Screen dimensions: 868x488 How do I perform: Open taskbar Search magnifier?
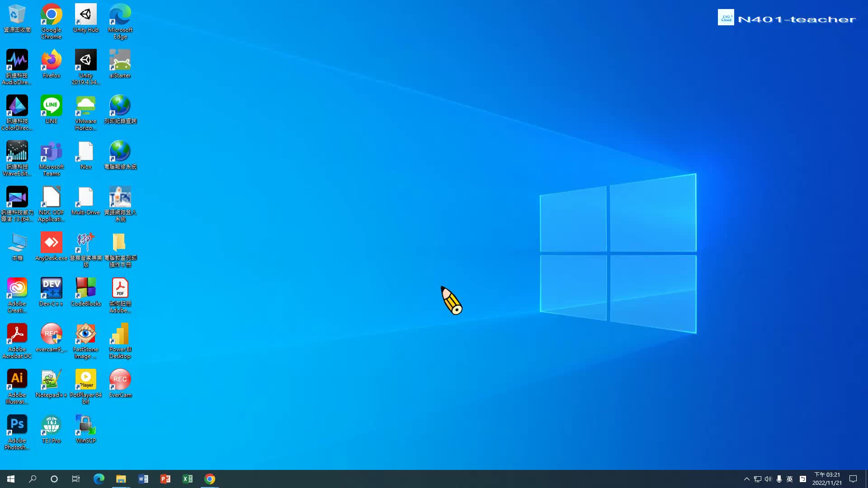click(33, 479)
